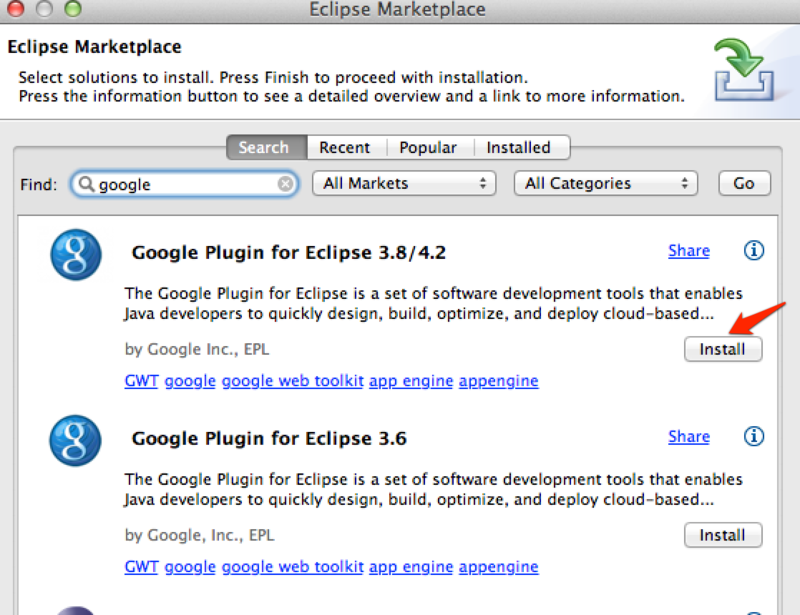
Task: Click title 'Google Plugin for Eclipse 3.8/4.2'
Action: click(x=289, y=253)
